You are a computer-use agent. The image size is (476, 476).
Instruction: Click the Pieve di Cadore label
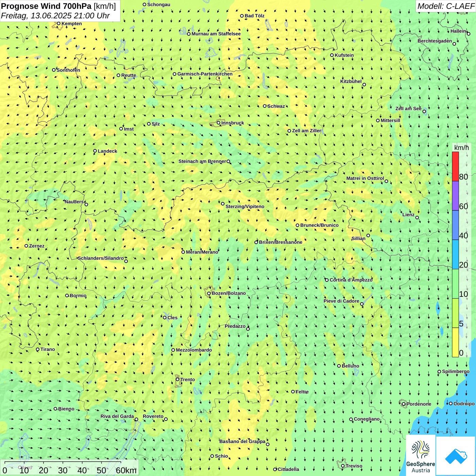(341, 301)
